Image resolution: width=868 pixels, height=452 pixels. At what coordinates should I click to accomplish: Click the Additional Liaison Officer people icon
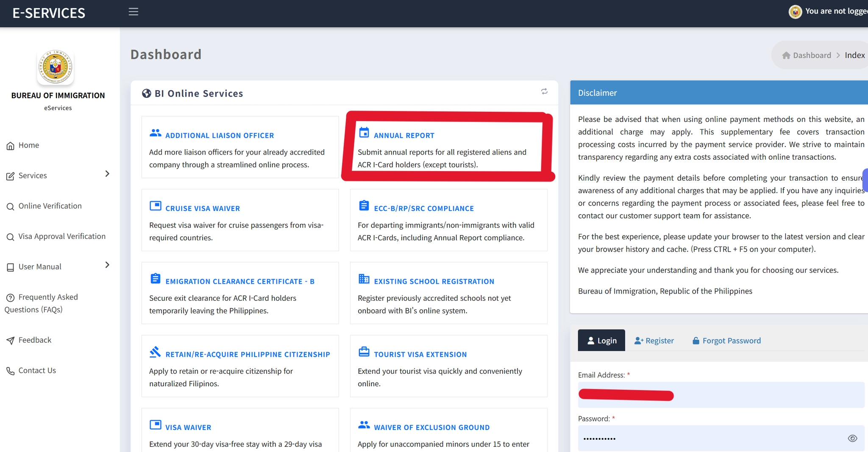click(x=156, y=133)
